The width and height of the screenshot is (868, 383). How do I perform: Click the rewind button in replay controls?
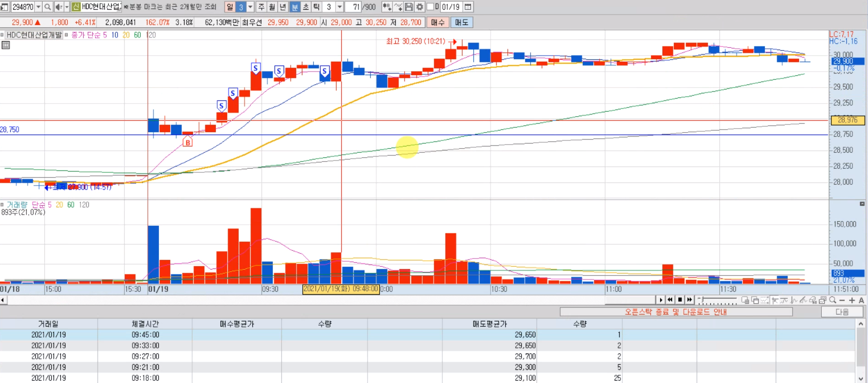click(x=670, y=300)
